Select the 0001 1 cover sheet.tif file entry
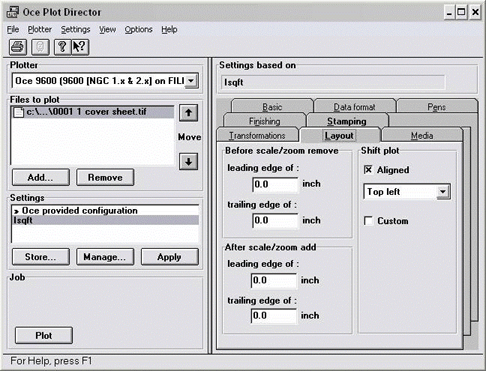Image resolution: width=486 pixels, height=371 pixels. pyautogui.click(x=93, y=112)
